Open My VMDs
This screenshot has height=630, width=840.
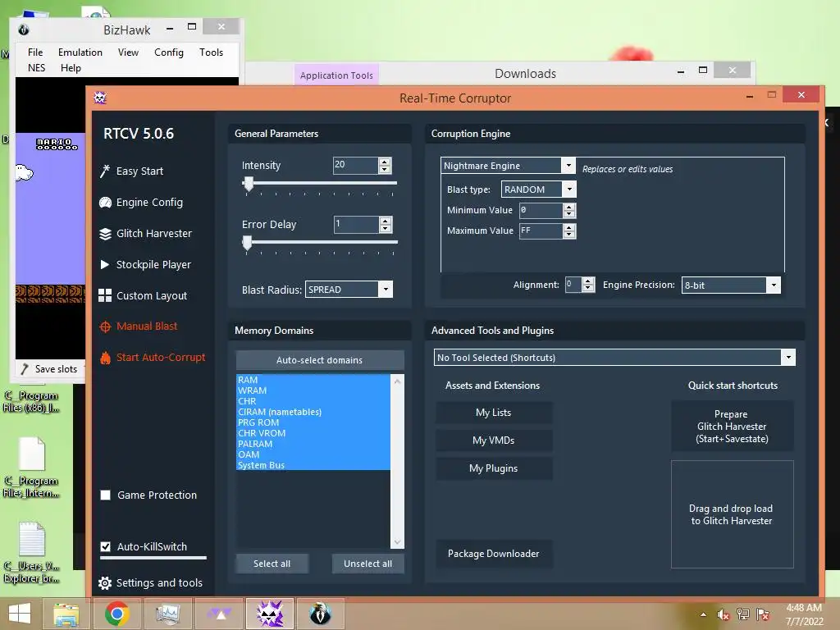pos(493,441)
